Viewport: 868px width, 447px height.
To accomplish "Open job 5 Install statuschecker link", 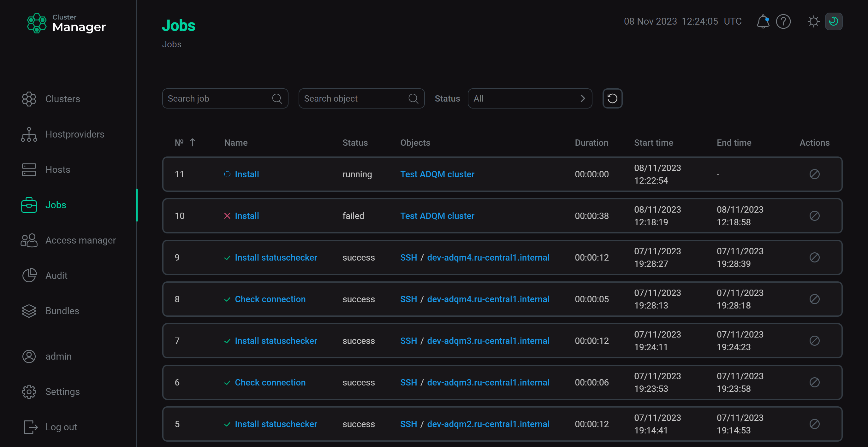I will coord(276,424).
